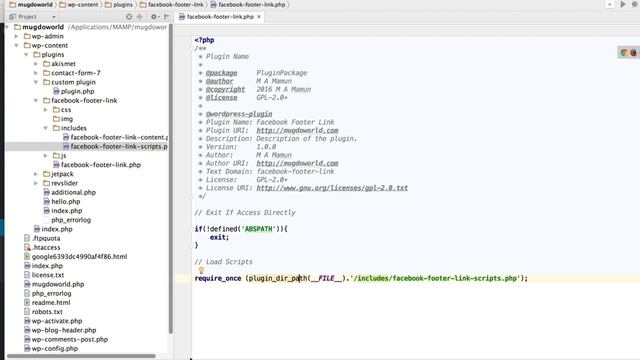Open in Chrome browser icon in editor

click(624, 52)
